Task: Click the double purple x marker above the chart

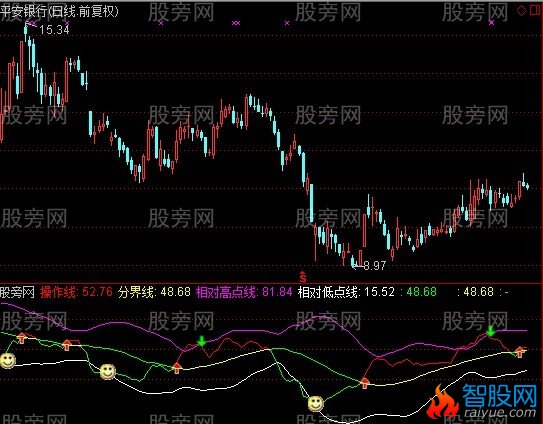Action: click(x=236, y=23)
